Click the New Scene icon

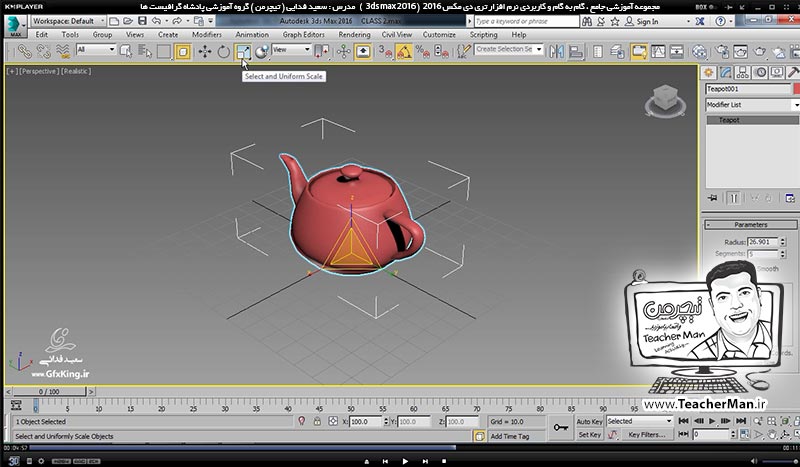(114, 21)
